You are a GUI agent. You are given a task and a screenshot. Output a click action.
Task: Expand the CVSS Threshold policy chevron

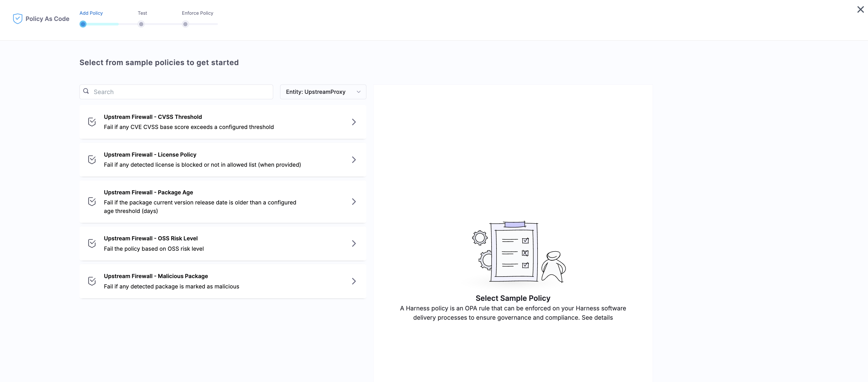click(x=354, y=122)
